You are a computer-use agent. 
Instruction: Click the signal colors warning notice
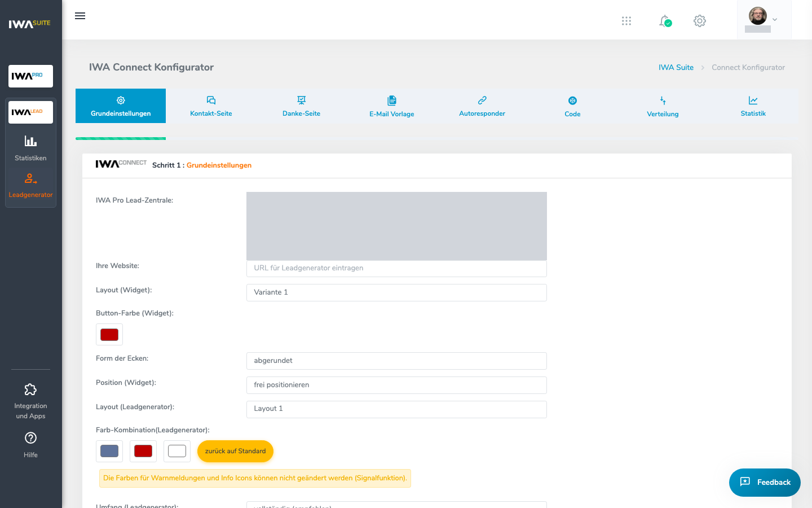click(255, 478)
